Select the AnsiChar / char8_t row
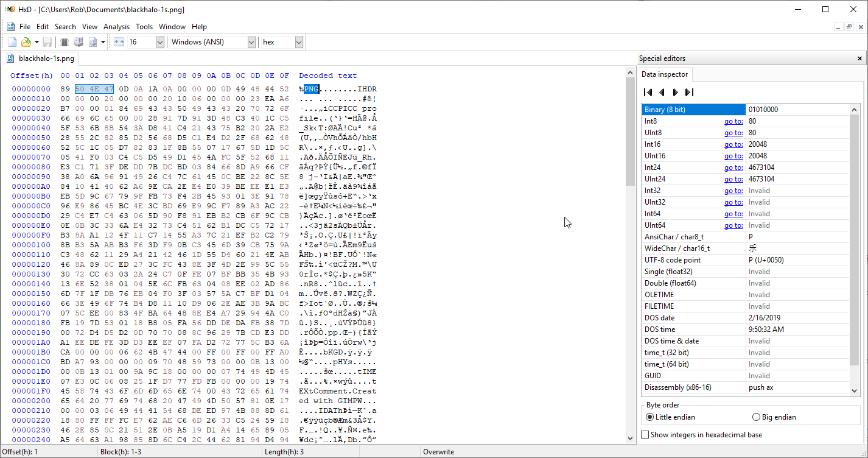Viewport: 868px width, 458px height. [x=746, y=237]
